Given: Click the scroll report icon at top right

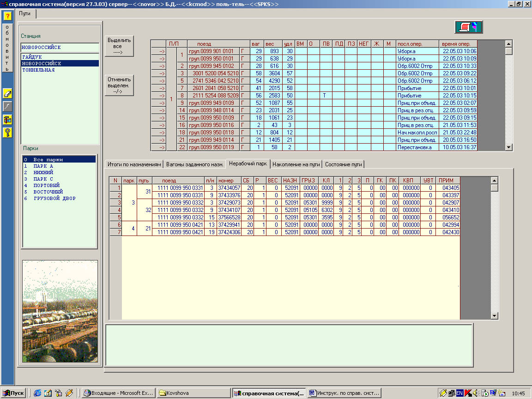Looking at the screenshot, I should (468, 27).
